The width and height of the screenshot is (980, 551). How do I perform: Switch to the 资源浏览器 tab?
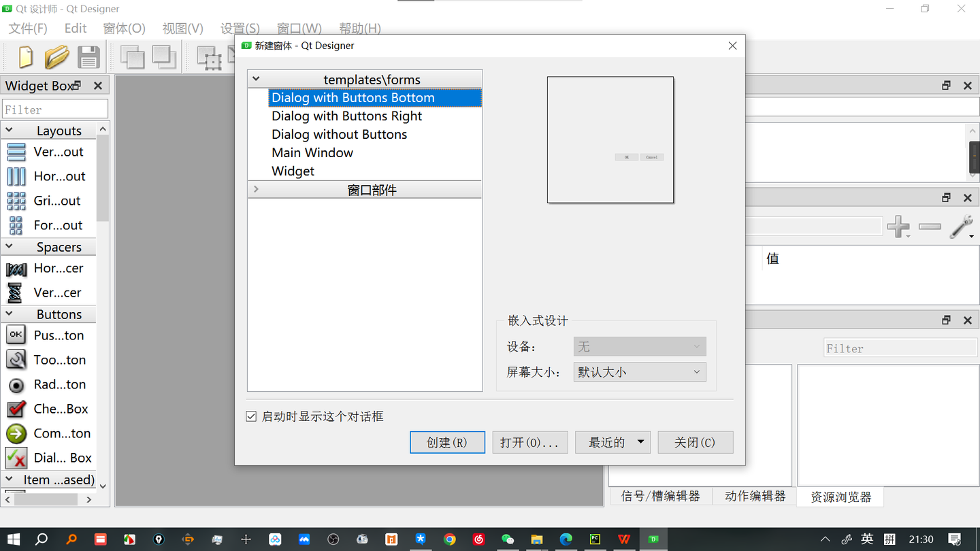pyautogui.click(x=840, y=497)
